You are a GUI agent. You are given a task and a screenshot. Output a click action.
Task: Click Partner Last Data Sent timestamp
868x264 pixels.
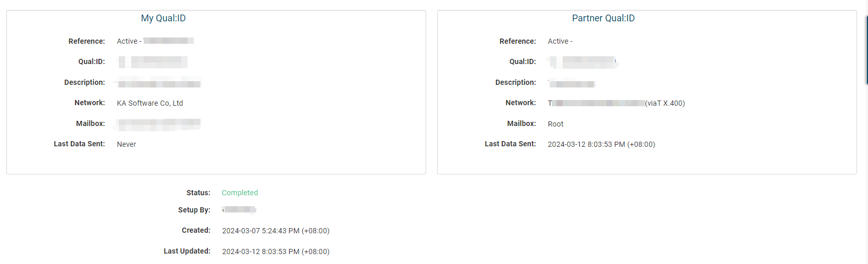pyautogui.click(x=601, y=144)
